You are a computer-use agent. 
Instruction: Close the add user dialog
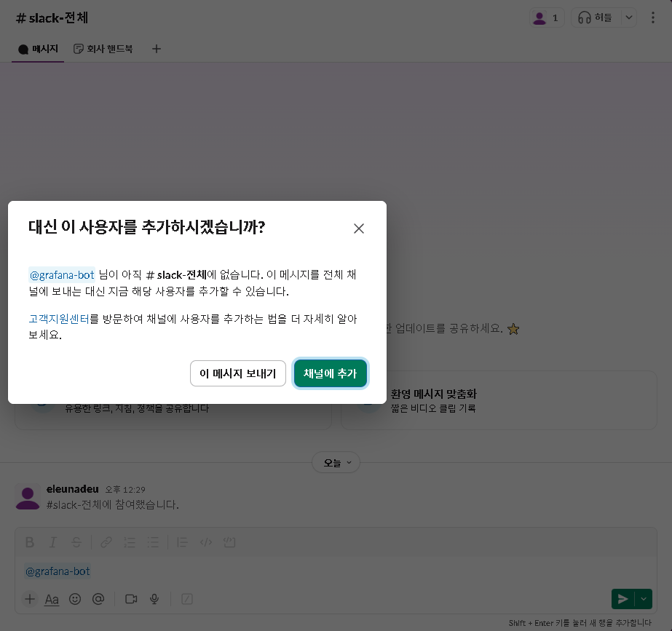(359, 229)
